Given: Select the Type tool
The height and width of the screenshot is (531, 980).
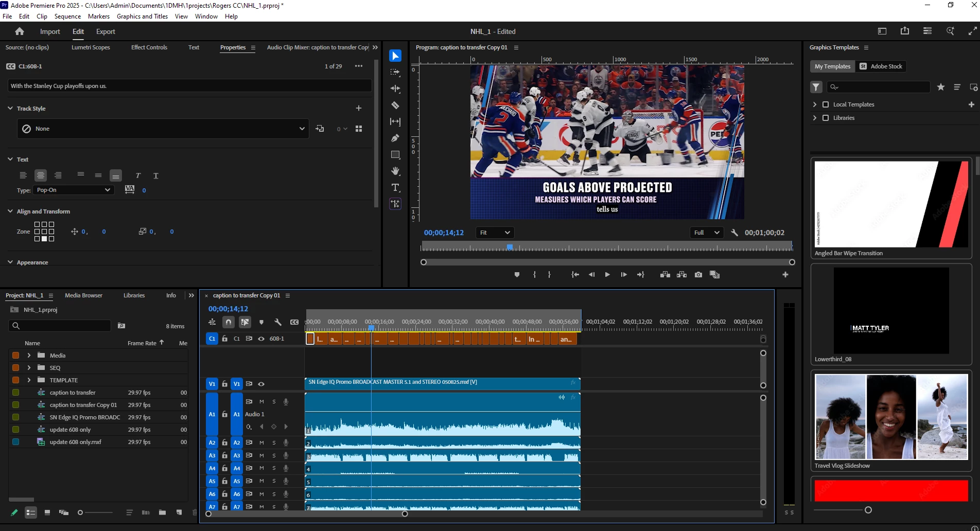Looking at the screenshot, I should (x=395, y=187).
